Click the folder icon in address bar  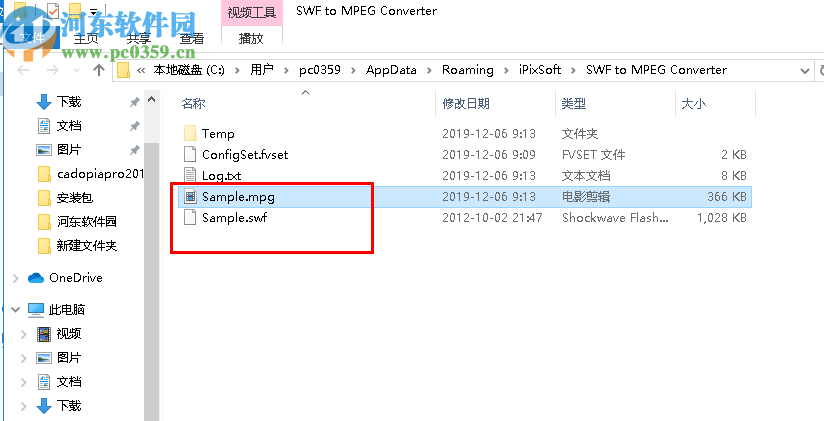[x=123, y=70]
